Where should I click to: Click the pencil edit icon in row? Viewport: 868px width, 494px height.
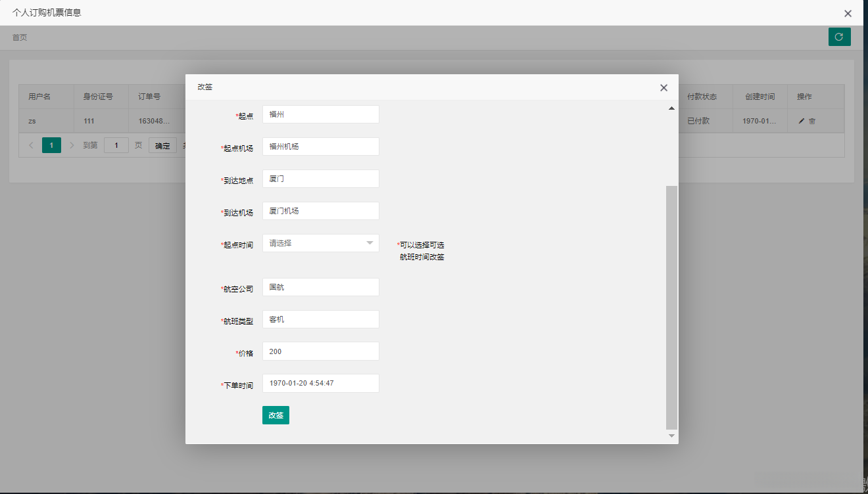pos(801,121)
